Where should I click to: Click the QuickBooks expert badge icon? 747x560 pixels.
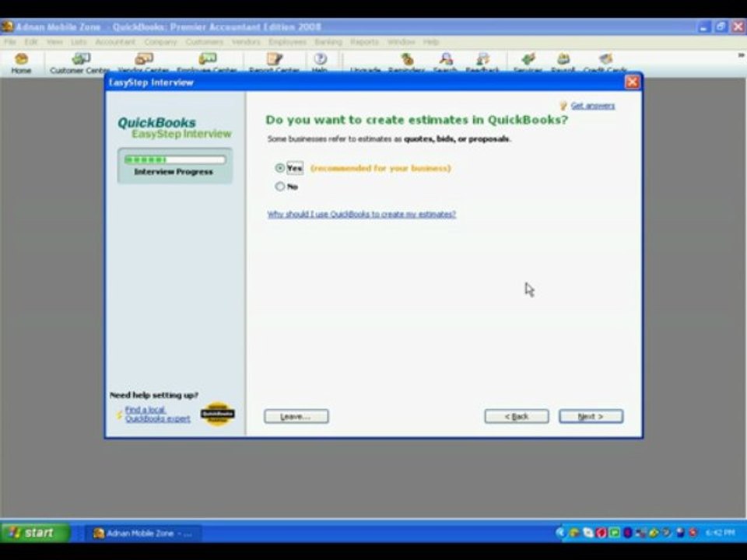point(217,414)
